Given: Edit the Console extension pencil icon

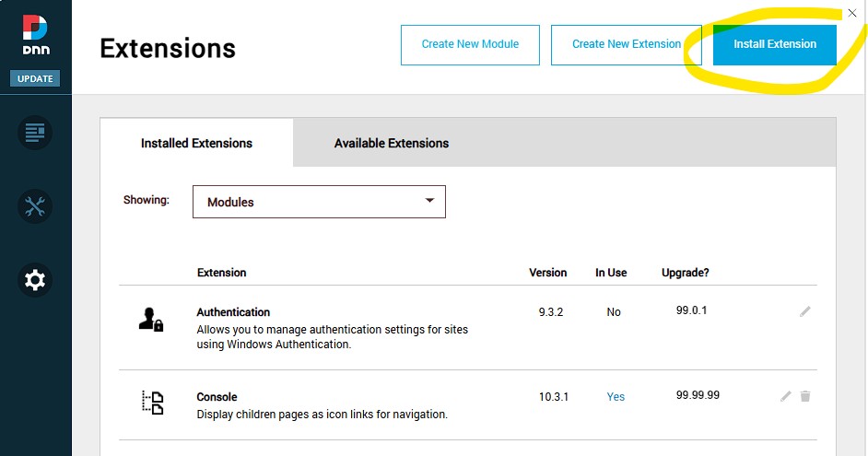Looking at the screenshot, I should point(785,396).
